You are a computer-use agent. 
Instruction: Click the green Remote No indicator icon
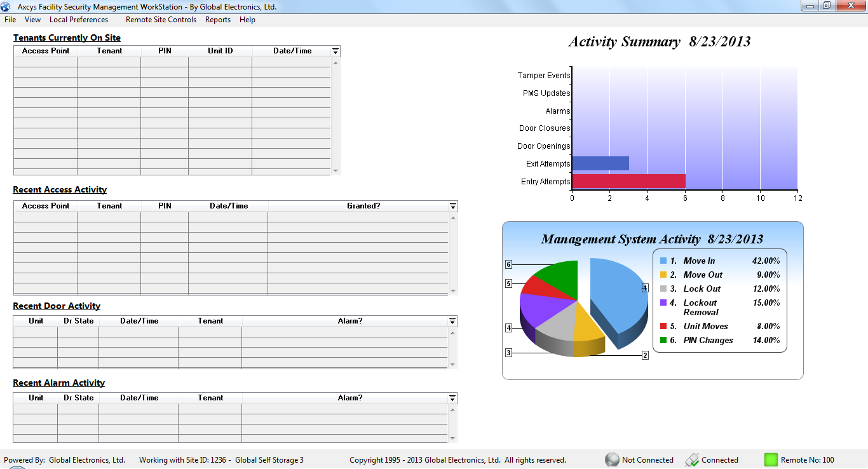[x=771, y=459]
